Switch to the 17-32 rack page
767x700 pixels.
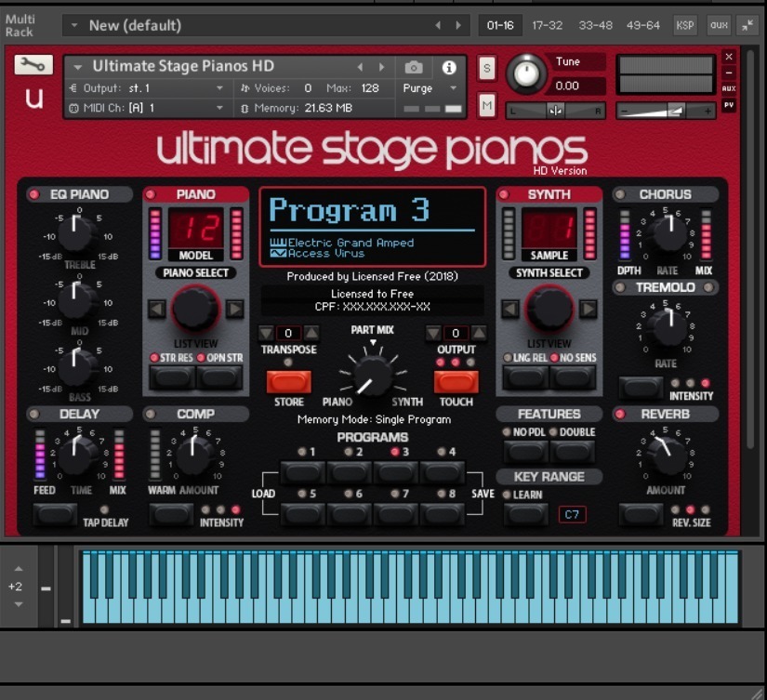[x=548, y=25]
